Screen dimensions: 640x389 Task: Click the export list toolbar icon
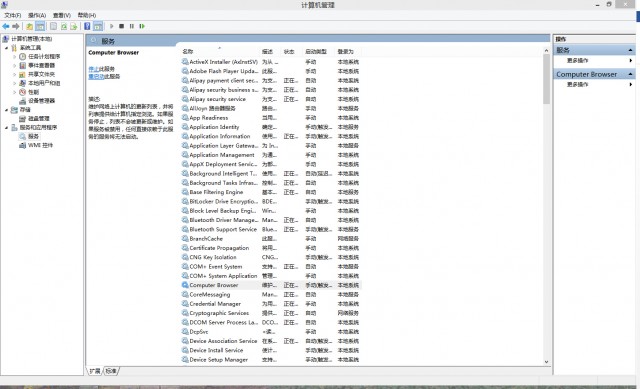tap(73, 26)
